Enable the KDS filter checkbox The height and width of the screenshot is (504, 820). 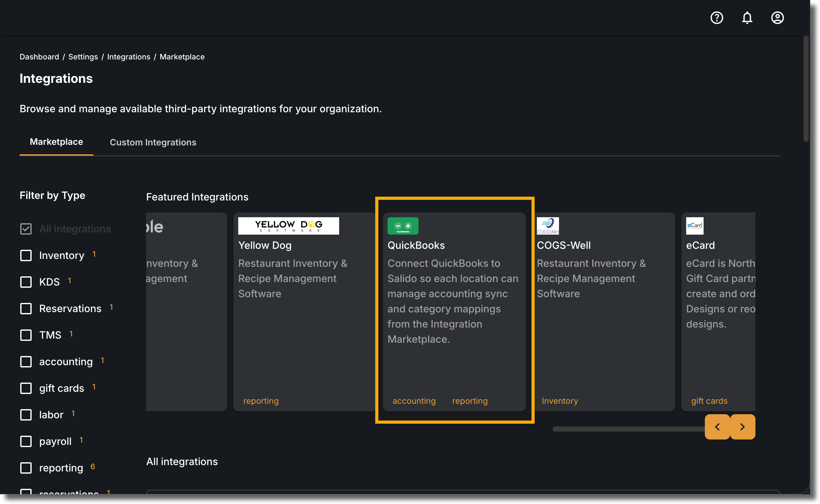click(26, 282)
